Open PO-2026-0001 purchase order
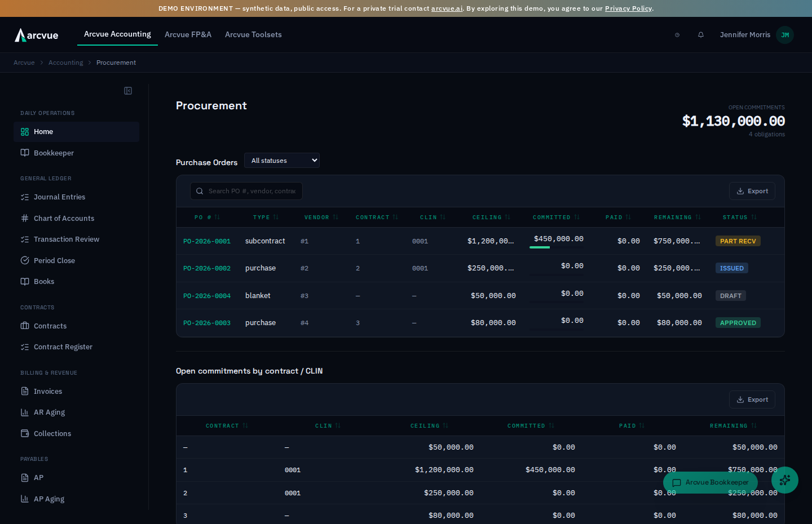Viewport: 812px width, 524px height. [207, 241]
